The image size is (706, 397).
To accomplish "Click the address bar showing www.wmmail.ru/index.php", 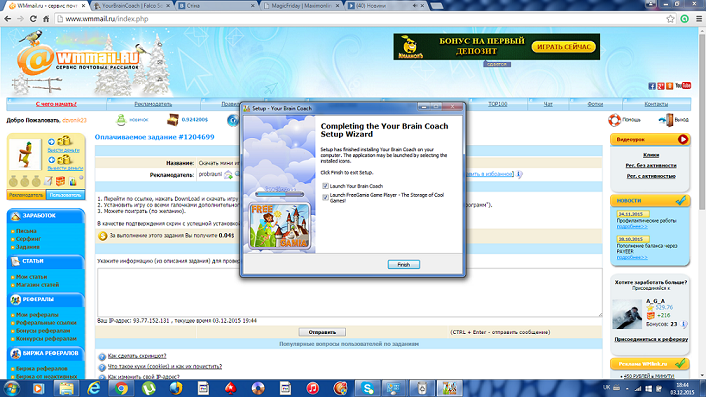I will tap(360, 19).
